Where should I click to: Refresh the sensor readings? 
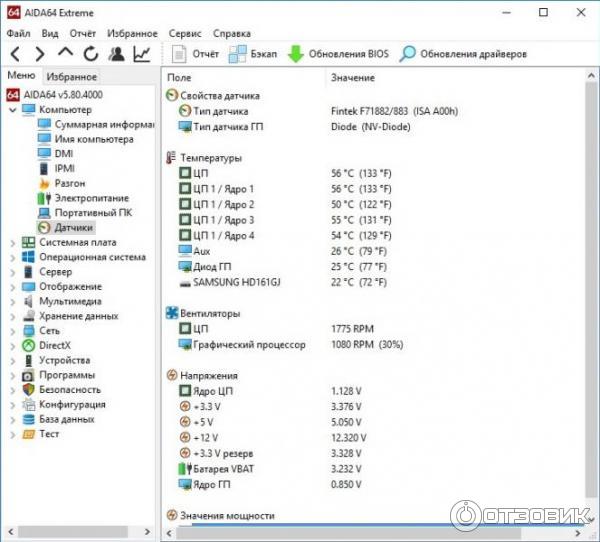click(91, 54)
